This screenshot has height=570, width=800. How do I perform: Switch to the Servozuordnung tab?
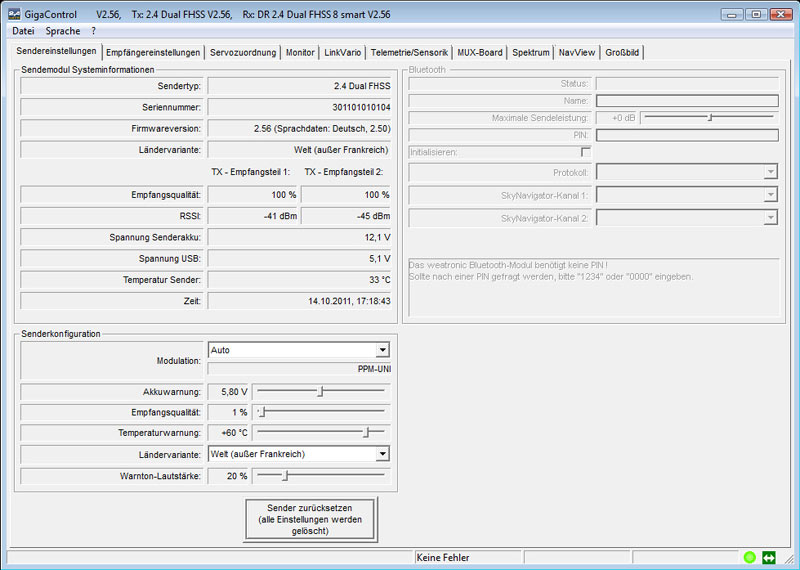pyautogui.click(x=243, y=53)
